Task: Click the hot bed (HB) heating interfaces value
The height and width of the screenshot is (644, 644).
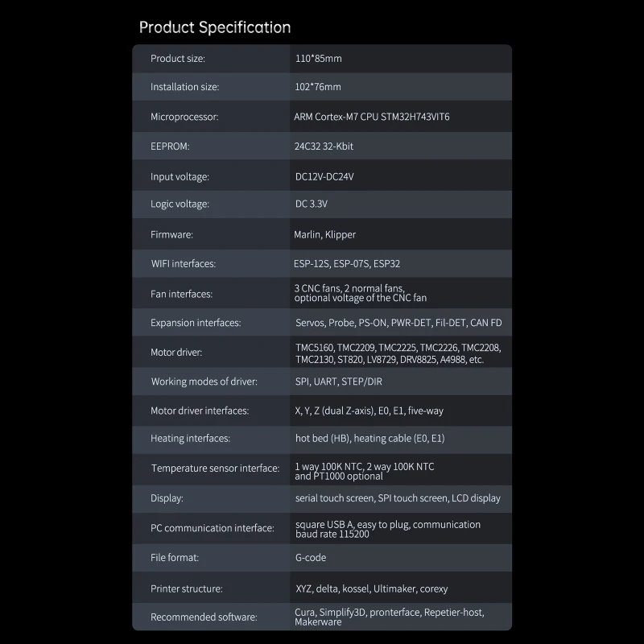Action: 369,439
